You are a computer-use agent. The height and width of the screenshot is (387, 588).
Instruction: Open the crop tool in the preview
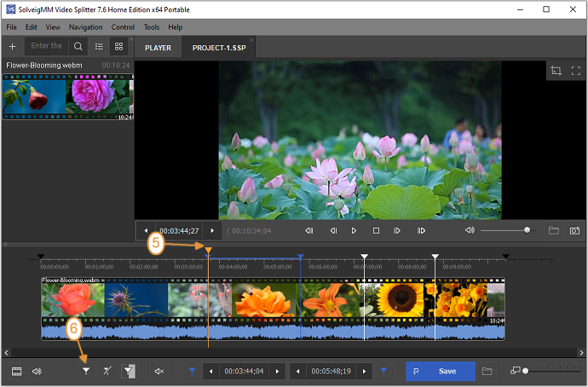(x=556, y=71)
